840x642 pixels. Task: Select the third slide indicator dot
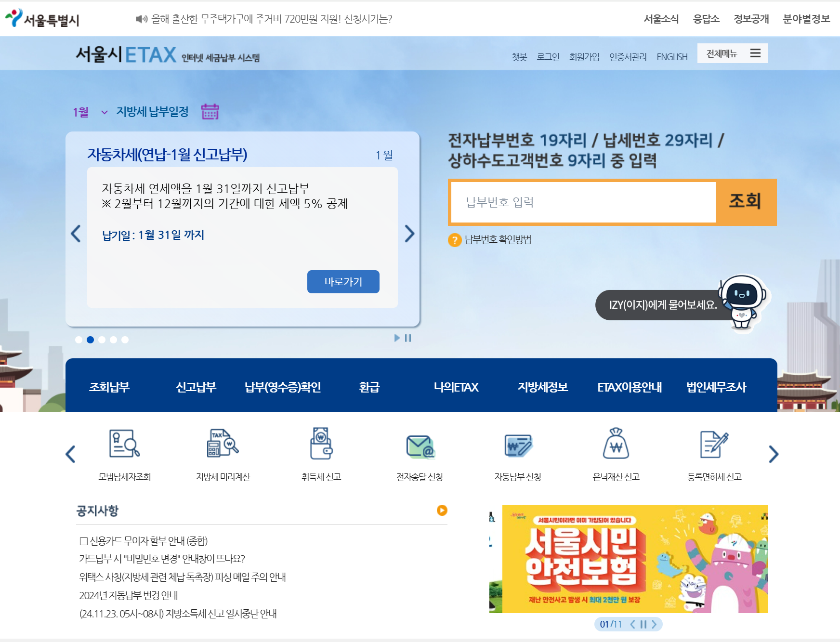[102, 340]
